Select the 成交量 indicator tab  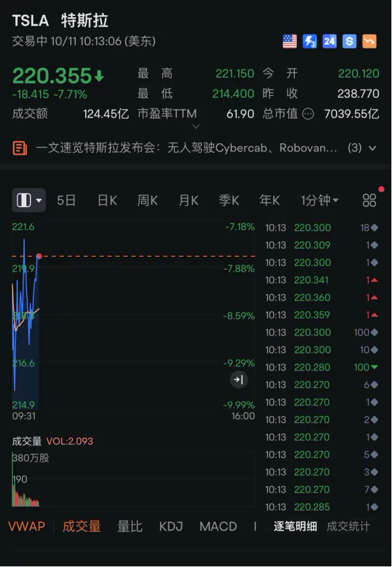click(82, 526)
